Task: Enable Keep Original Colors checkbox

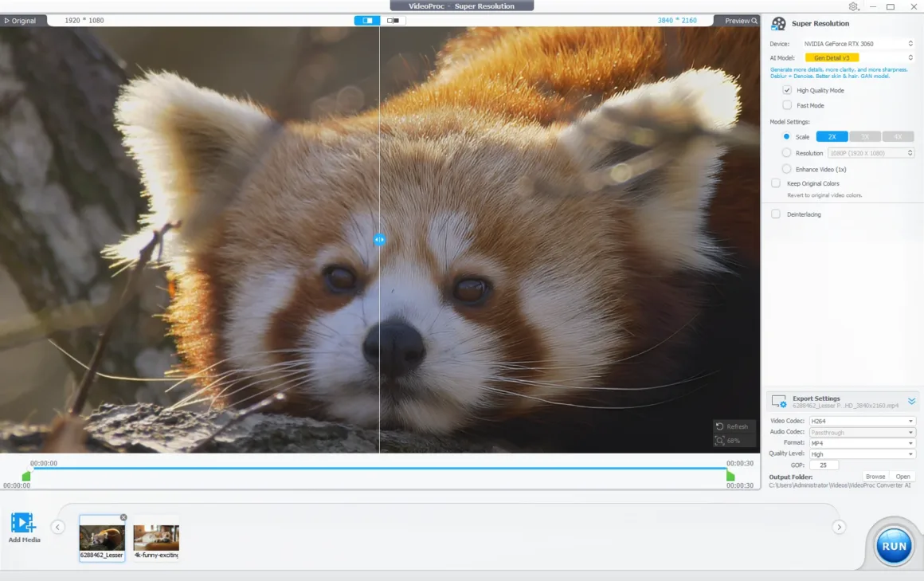Action: [776, 183]
